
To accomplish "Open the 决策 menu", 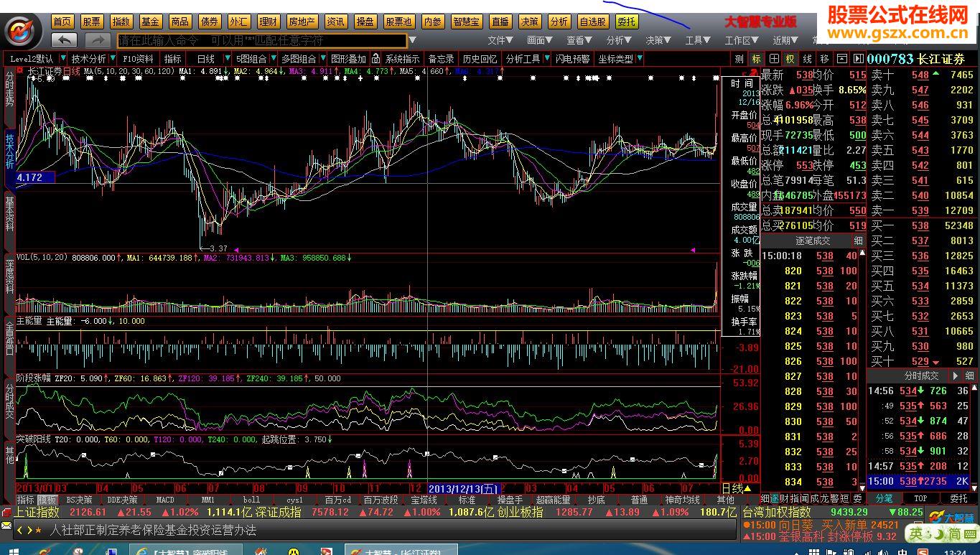I will click(658, 40).
